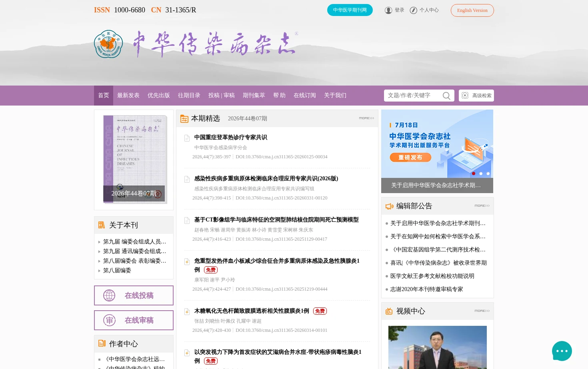Open 《中华医学会杂志社远 author center link
This screenshot has height=369, width=588.
point(134,359)
